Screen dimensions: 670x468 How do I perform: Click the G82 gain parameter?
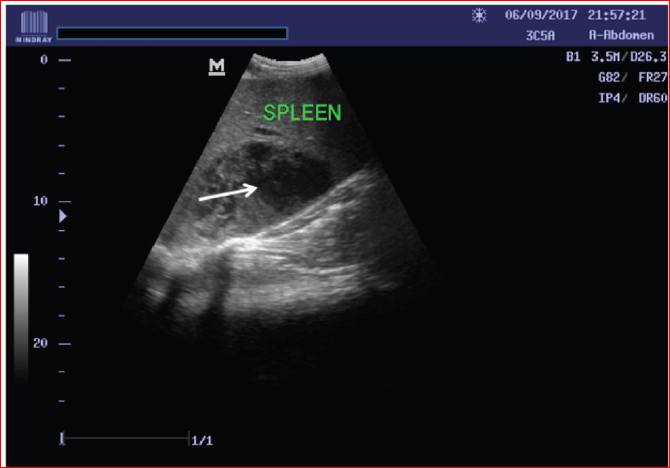581,77
